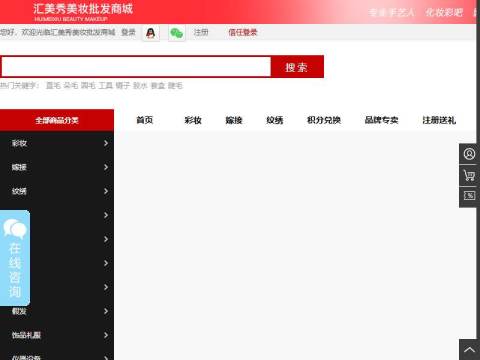Open the 在线咨询 chat bubble widget
This screenshot has height=360, width=480.
15,258
